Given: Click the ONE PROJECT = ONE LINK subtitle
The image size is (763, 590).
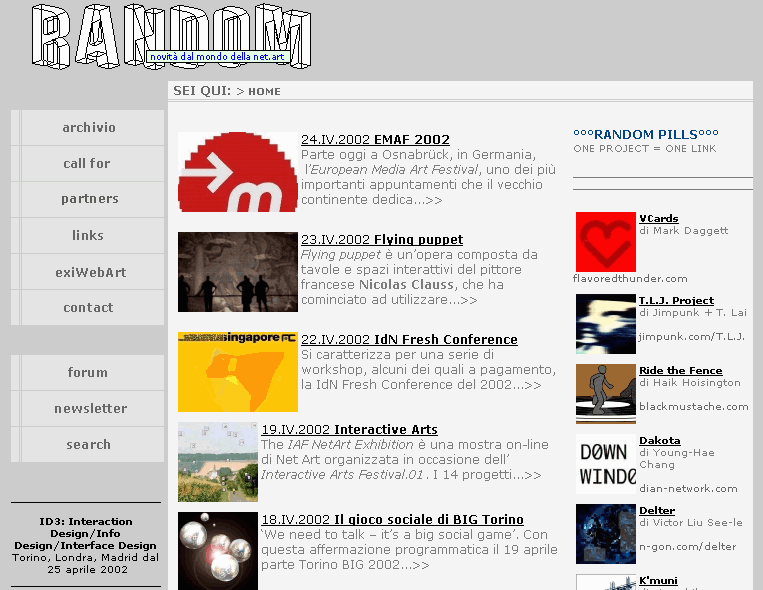Looking at the screenshot, I should (645, 148).
